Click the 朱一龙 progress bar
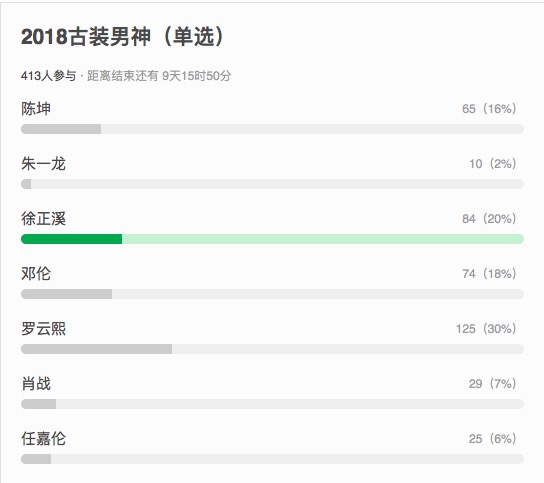 tap(272, 184)
